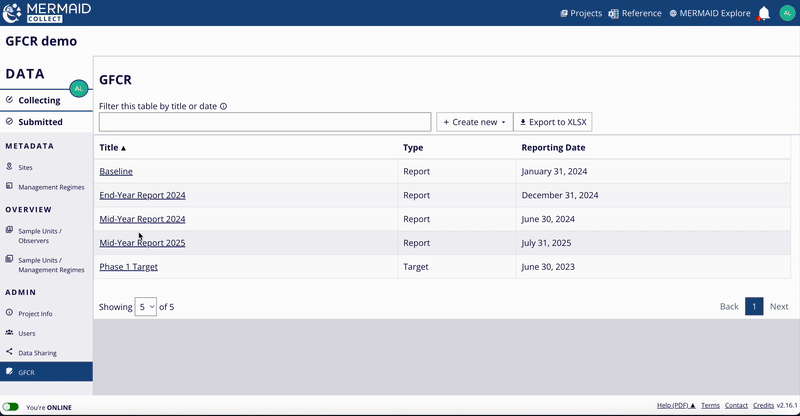
Task: Click Export to XLSX button
Action: pyautogui.click(x=553, y=122)
